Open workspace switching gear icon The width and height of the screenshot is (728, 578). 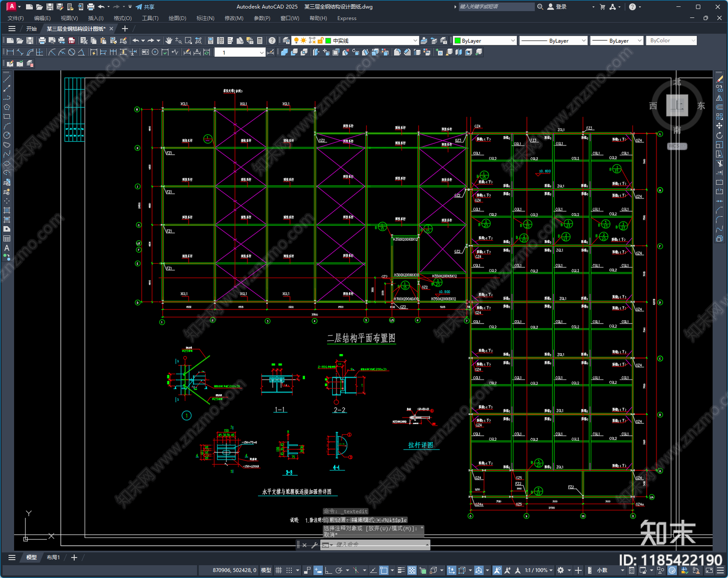click(561, 570)
